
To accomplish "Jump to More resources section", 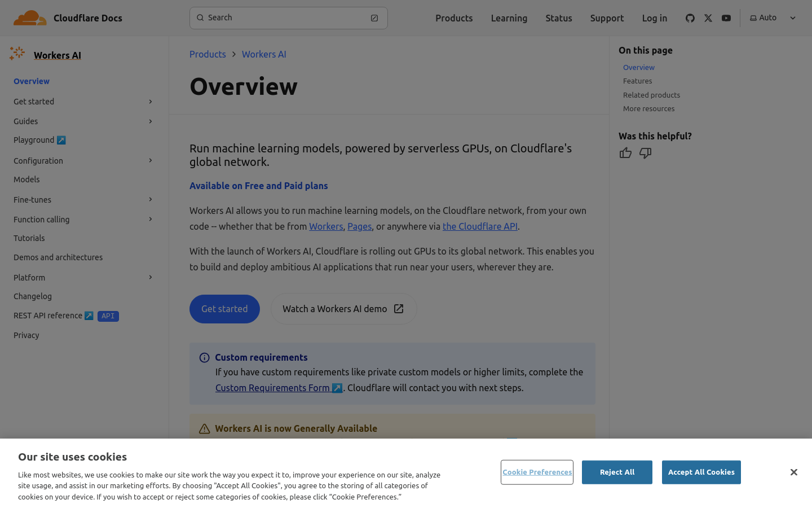I will pyautogui.click(x=648, y=108).
